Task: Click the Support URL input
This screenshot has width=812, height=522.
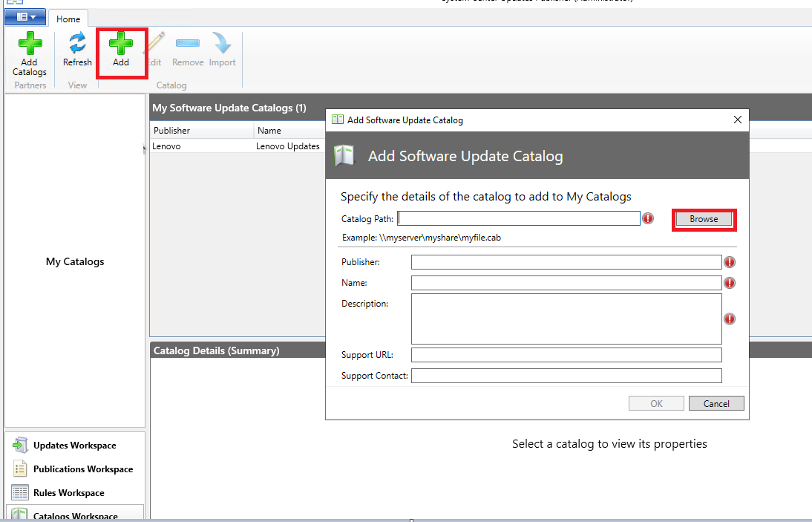Action: click(566, 355)
